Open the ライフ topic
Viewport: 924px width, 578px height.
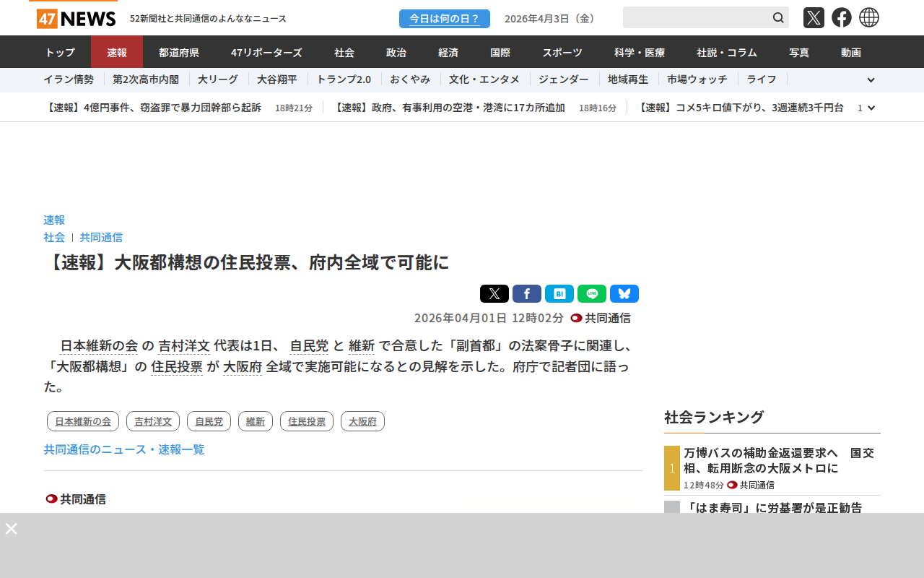[x=762, y=79]
